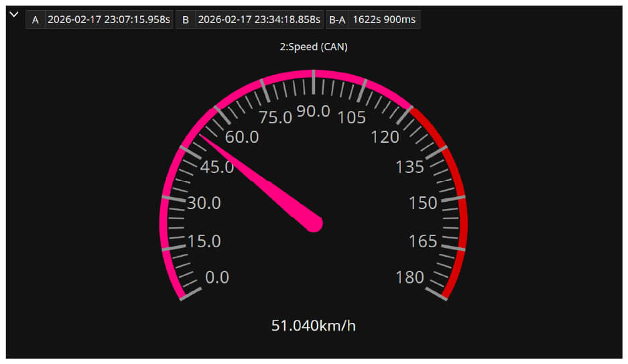The width and height of the screenshot is (628, 364).
Task: Select the B-A difference label
Action: 337,19
